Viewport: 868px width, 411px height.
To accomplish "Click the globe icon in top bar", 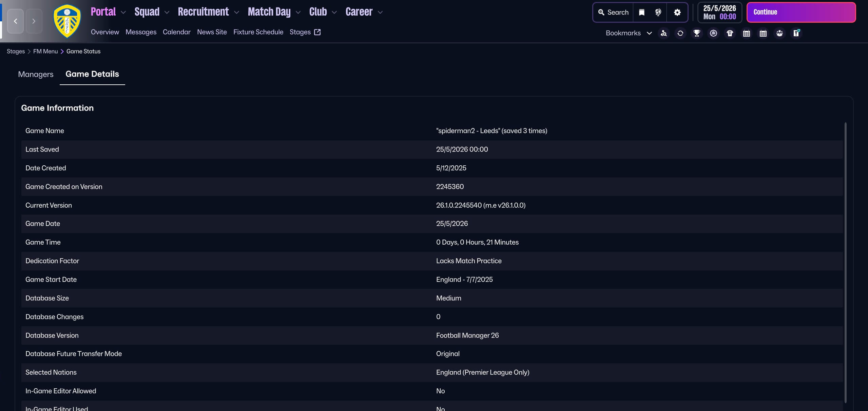I will click(658, 13).
